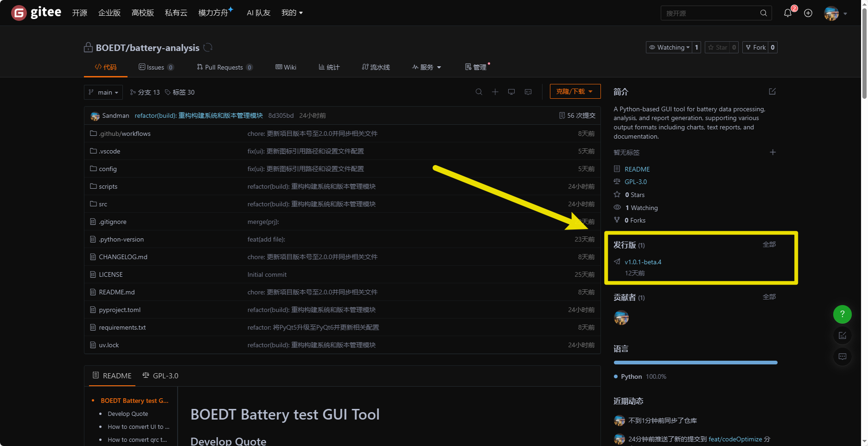
Task: Click the Gitee logo in the header
Action: point(36,13)
